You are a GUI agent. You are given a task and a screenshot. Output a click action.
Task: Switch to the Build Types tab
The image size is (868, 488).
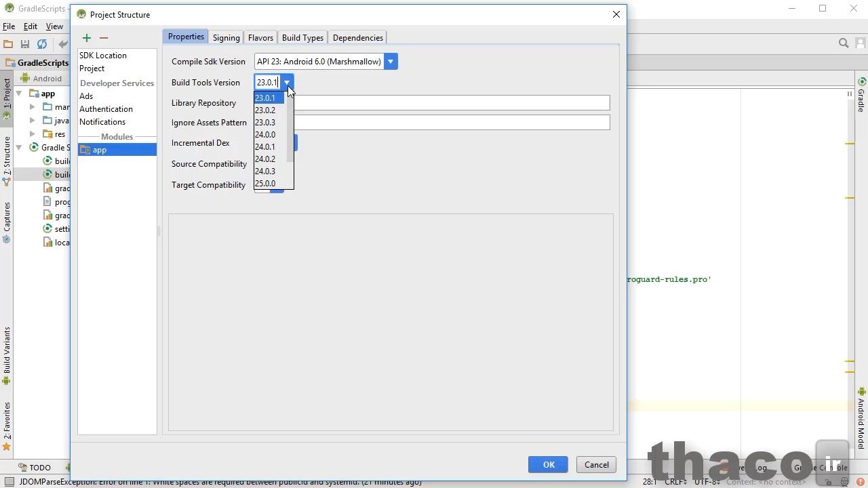tap(302, 38)
